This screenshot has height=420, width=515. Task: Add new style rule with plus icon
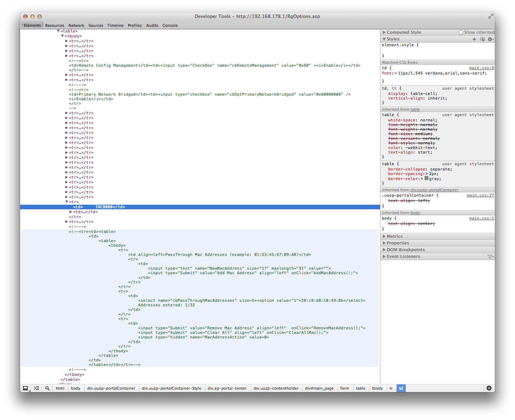pyautogui.click(x=474, y=39)
